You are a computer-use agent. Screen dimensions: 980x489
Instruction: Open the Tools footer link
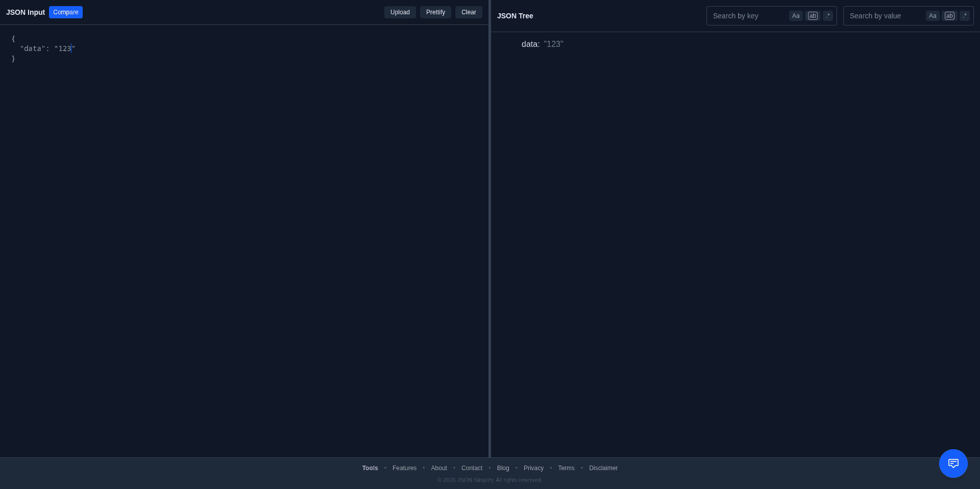[x=370, y=468]
